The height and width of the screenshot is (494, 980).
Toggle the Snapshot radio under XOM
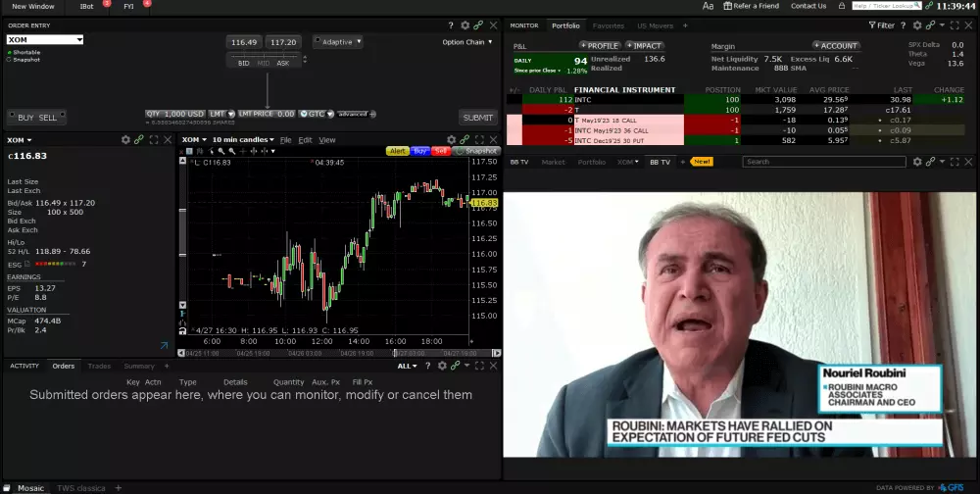10,60
